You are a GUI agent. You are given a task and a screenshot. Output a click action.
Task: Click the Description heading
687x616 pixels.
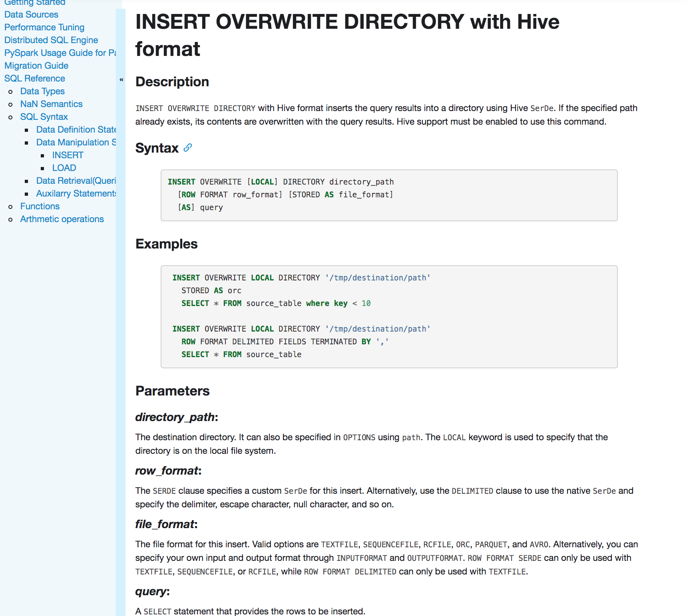tap(172, 82)
